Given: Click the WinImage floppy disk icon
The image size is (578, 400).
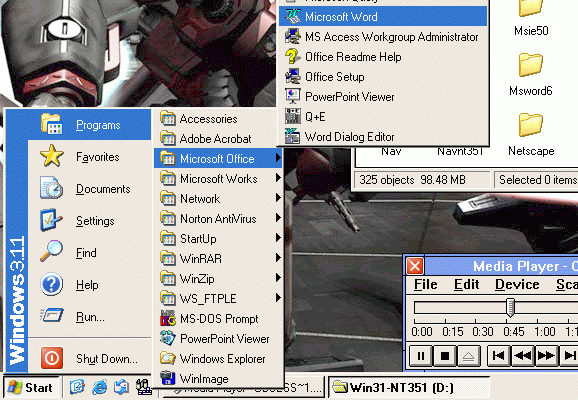Looking at the screenshot, I should 168,378.
